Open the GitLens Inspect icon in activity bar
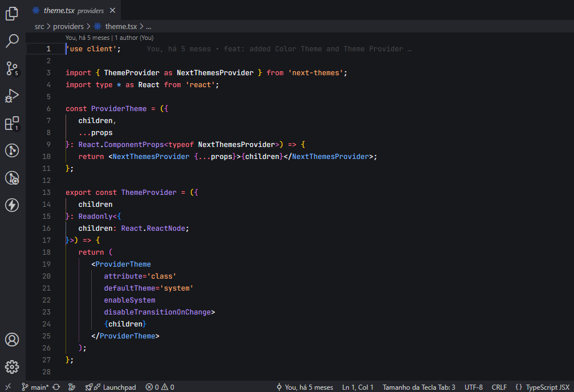Viewport: 574px width, 392px height. pos(12,178)
